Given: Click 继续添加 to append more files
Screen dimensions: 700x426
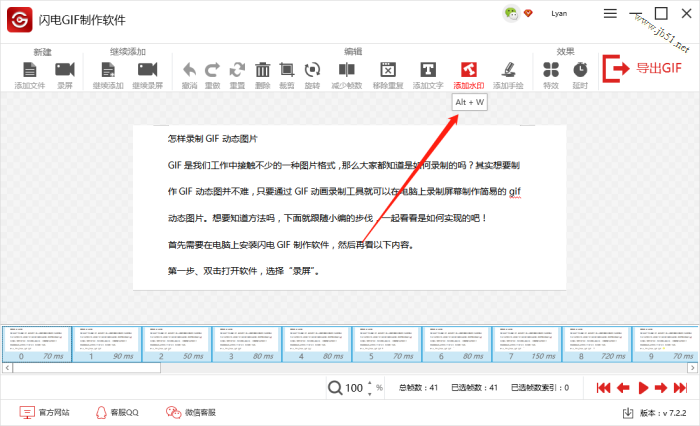Looking at the screenshot, I should point(108,75).
